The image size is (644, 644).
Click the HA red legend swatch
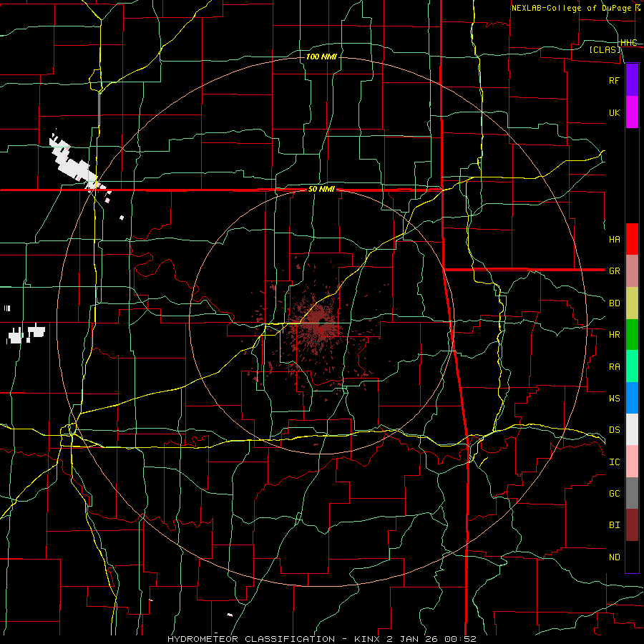click(x=632, y=239)
